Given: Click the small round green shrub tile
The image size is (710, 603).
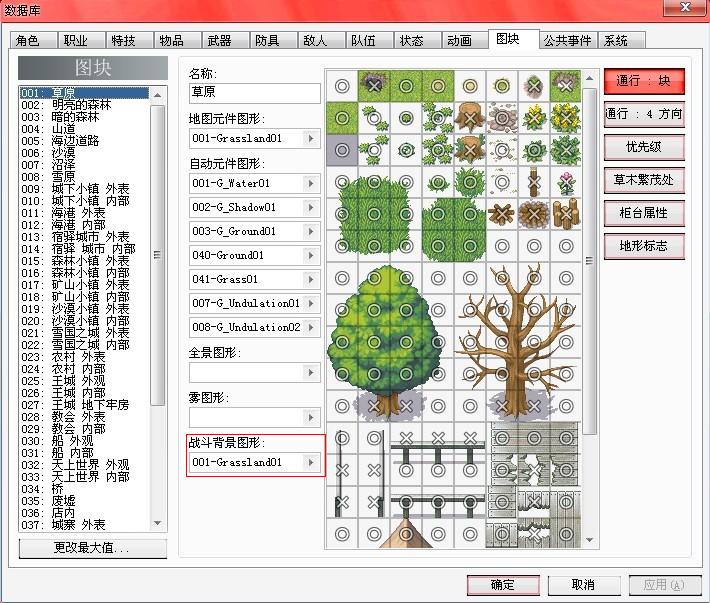Looking at the screenshot, I should click(406, 118).
